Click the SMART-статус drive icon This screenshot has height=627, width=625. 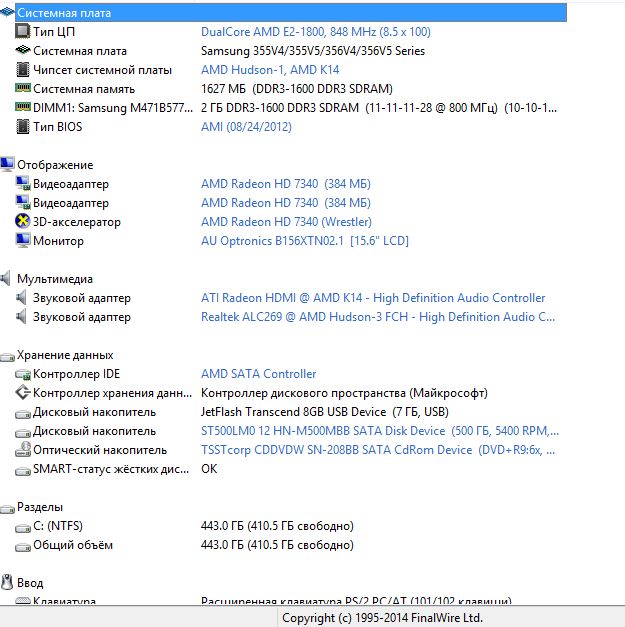tap(23, 471)
